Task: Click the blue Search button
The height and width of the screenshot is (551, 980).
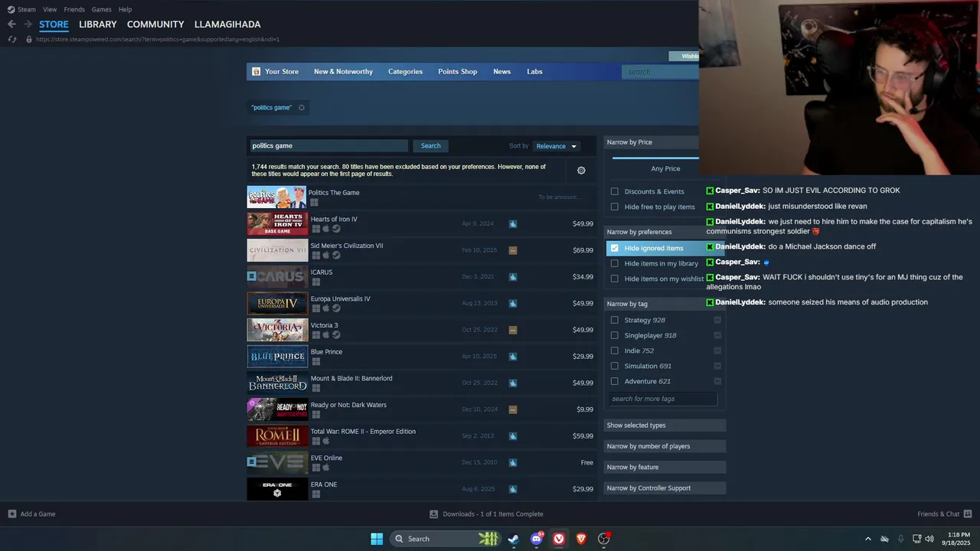Action: [x=430, y=146]
